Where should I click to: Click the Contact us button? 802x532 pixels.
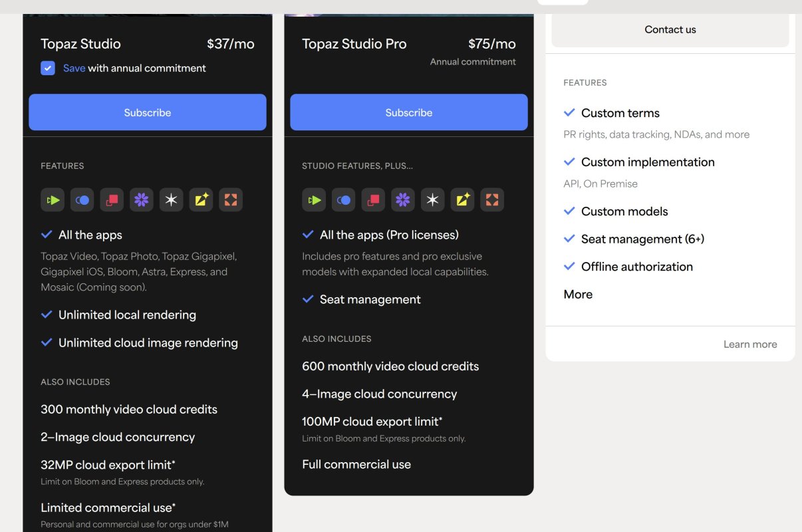pos(669,29)
